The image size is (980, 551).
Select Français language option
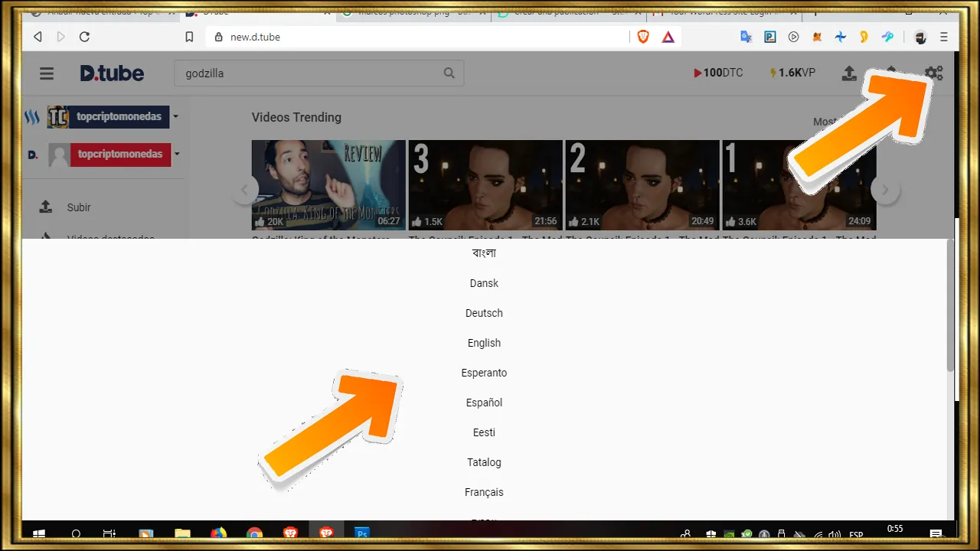click(x=484, y=492)
